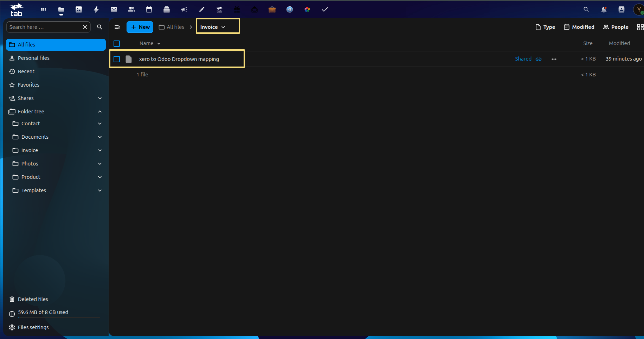Open the Mail envelope app
The height and width of the screenshot is (339, 644).
[114, 10]
